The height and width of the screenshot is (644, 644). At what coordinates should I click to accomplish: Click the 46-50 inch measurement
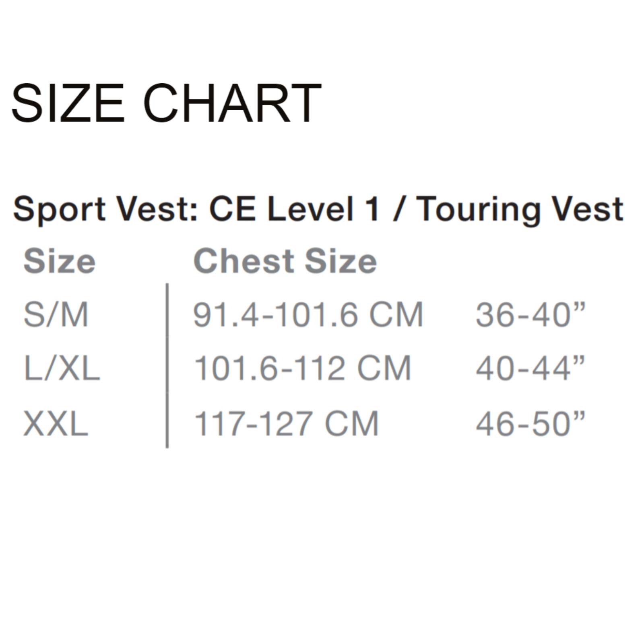(530, 423)
